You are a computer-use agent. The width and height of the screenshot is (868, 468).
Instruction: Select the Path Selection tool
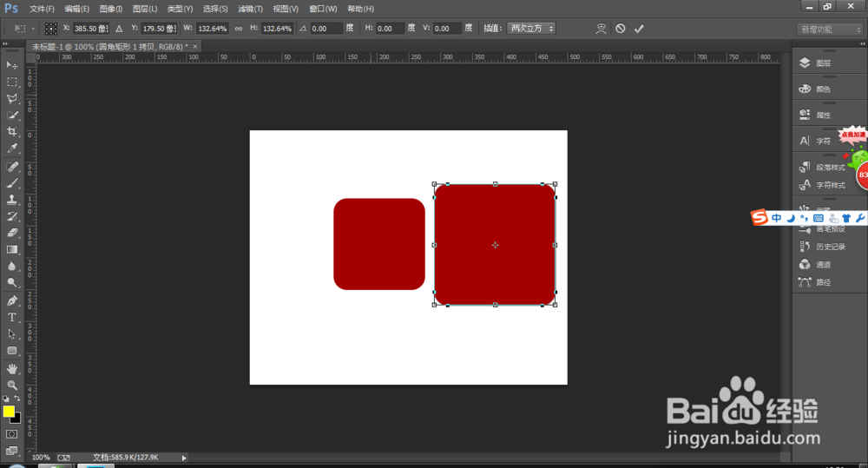click(11, 334)
